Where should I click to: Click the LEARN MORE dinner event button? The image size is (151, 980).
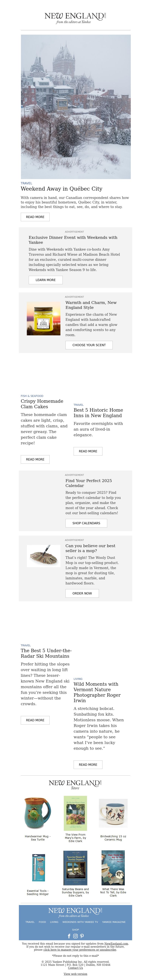coord(45,280)
